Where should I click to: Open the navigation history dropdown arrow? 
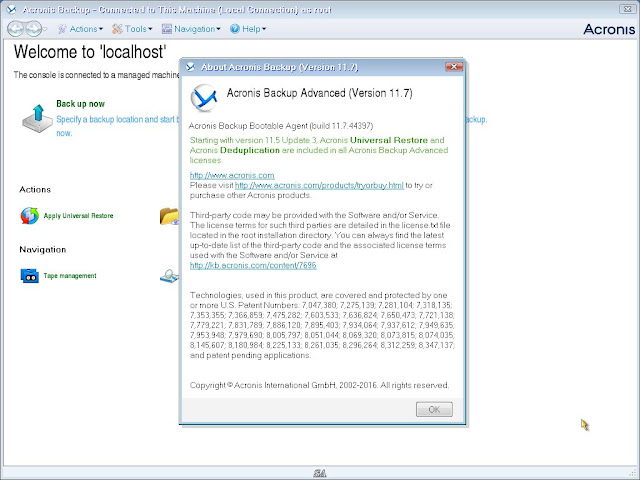click(x=45, y=29)
